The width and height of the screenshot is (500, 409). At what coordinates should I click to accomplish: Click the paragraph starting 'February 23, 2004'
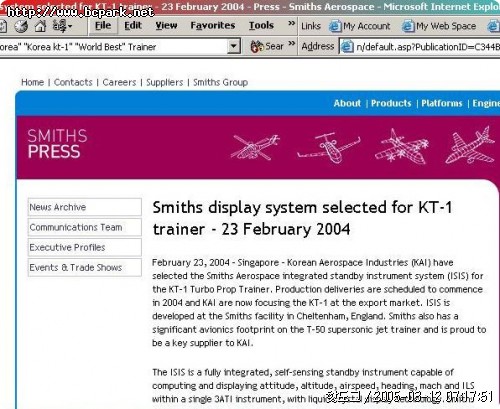pos(319,303)
